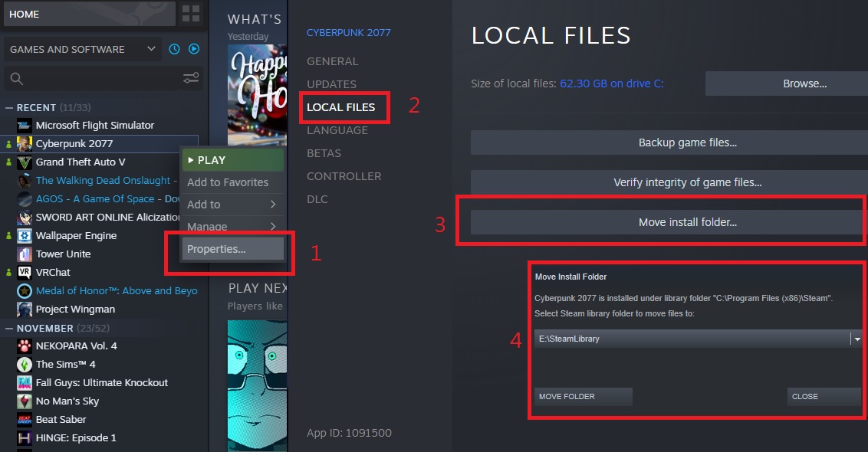The height and width of the screenshot is (452, 868).
Task: Click into the library search field
Action: coord(103,79)
